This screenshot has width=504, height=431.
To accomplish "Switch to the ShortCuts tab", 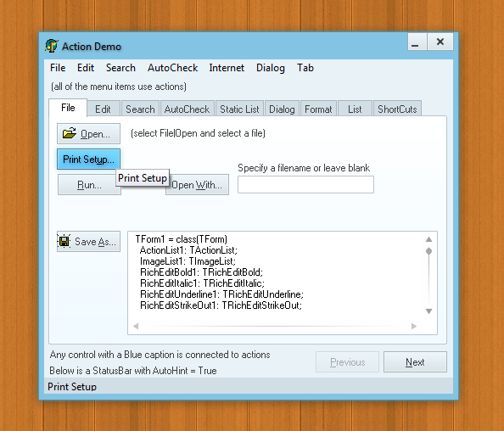I will 397,109.
